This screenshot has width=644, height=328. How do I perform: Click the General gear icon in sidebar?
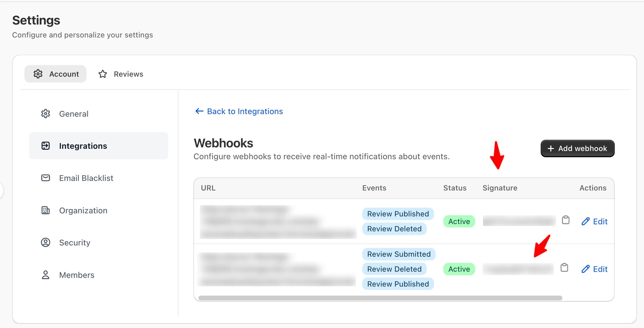point(46,114)
